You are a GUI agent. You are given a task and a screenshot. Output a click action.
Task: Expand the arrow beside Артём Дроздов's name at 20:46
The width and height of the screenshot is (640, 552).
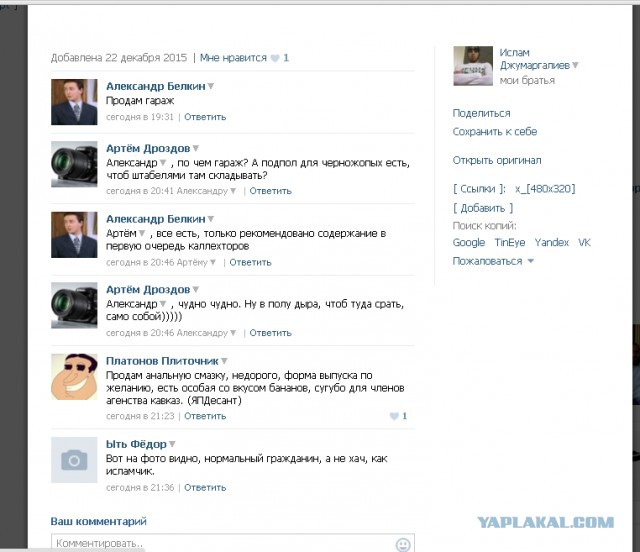(x=196, y=289)
